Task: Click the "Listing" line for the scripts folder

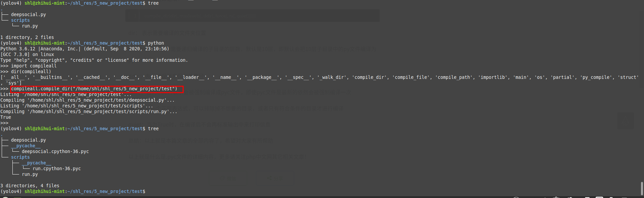Action: tap(76, 106)
